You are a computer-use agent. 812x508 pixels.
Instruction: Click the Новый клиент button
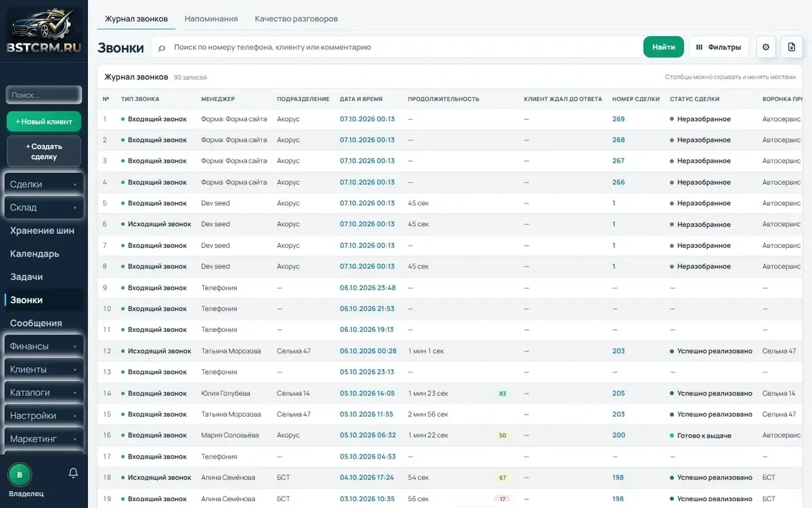[44, 121]
